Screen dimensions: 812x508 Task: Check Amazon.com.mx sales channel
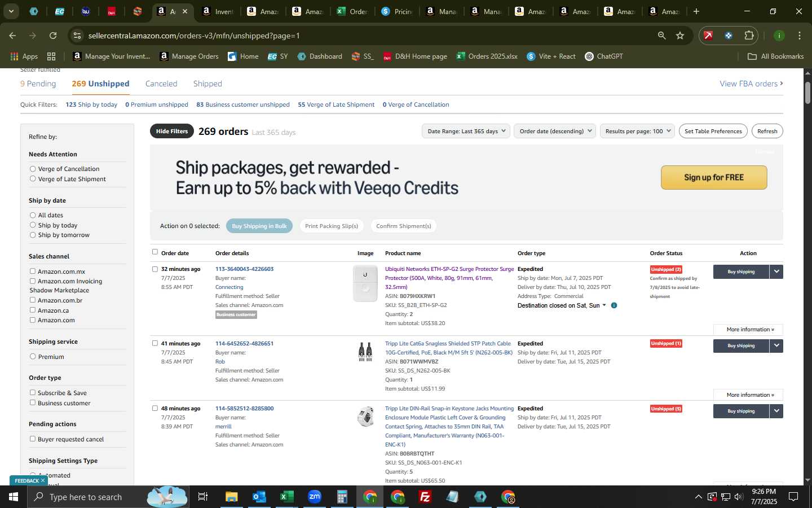coord(33,271)
